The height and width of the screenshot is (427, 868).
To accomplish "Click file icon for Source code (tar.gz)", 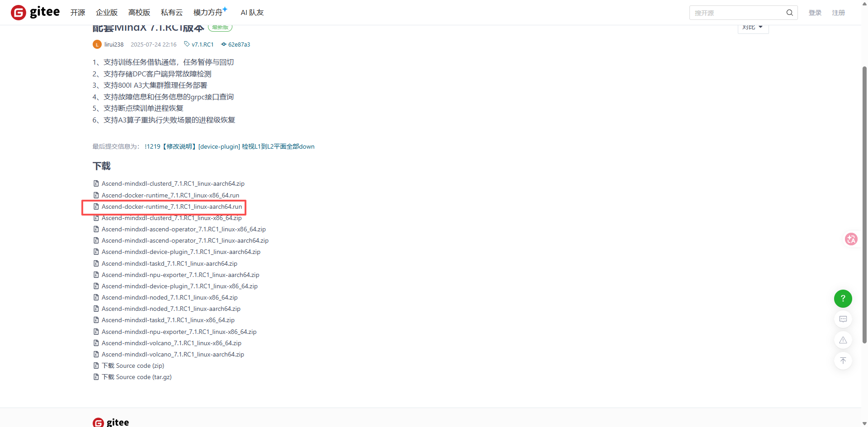I will (x=96, y=377).
